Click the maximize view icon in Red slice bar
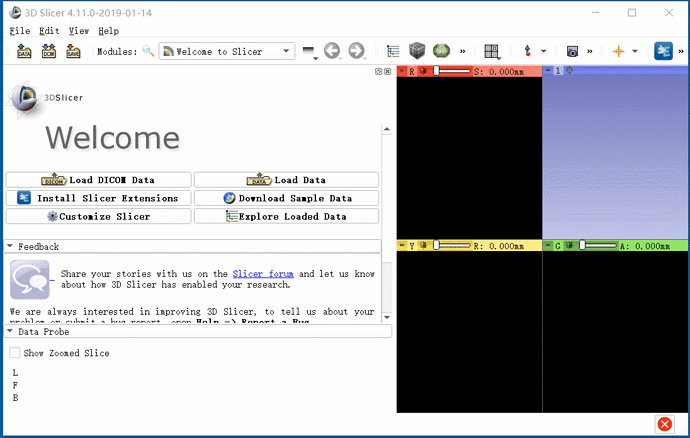690x438 pixels. 423,71
